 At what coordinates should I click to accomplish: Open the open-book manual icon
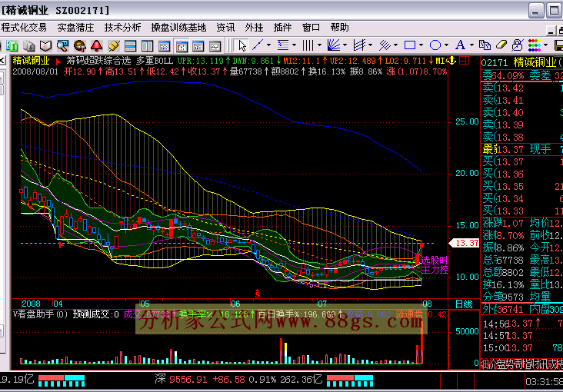click(45, 45)
